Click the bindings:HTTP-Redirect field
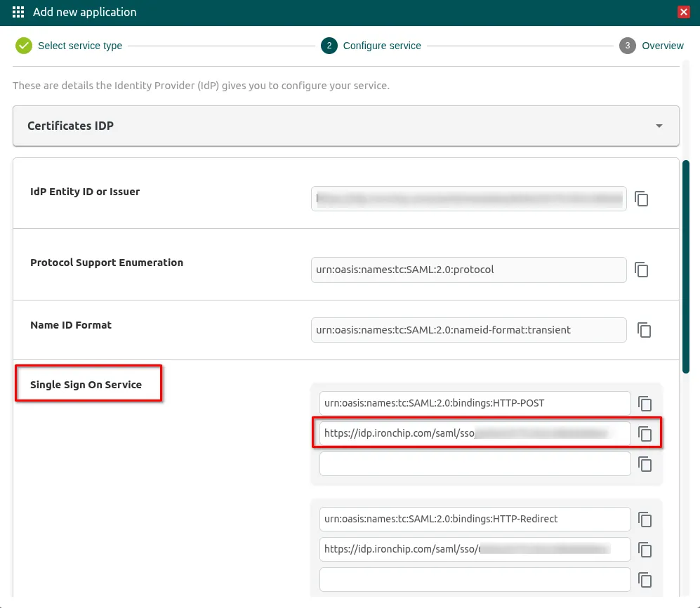The height and width of the screenshot is (608, 700). click(x=475, y=519)
